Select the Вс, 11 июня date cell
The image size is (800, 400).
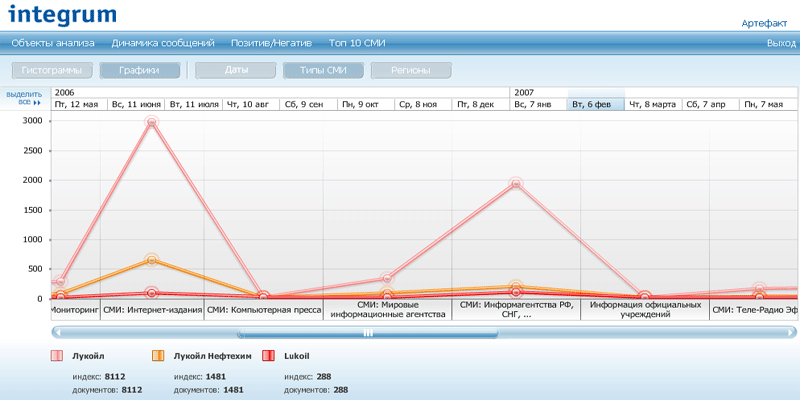136,105
